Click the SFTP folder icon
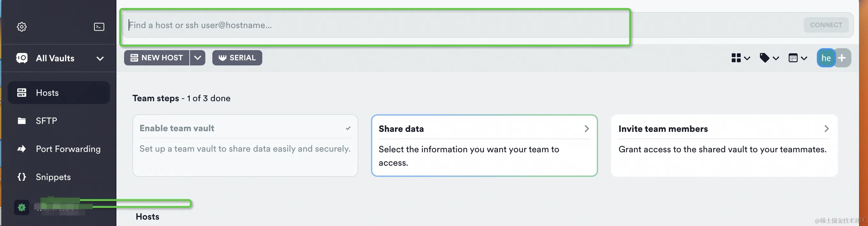 21,121
